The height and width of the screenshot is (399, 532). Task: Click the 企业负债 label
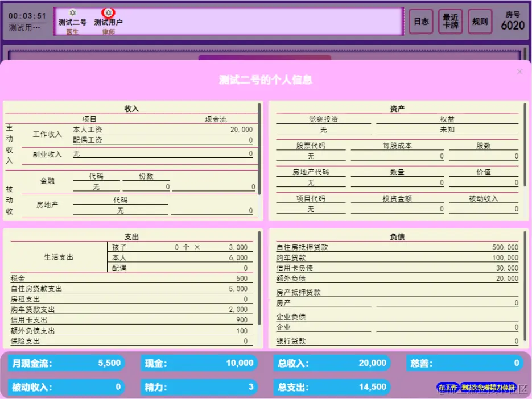(x=291, y=317)
